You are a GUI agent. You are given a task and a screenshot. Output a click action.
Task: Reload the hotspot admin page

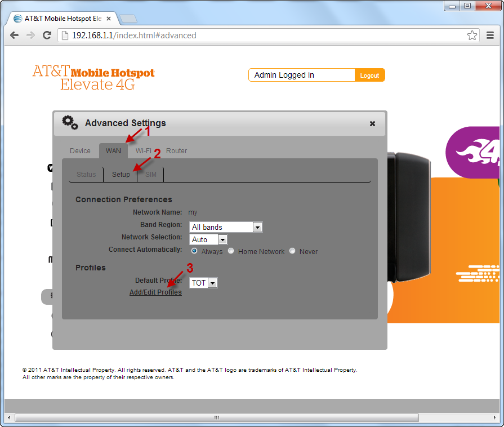[x=47, y=35]
